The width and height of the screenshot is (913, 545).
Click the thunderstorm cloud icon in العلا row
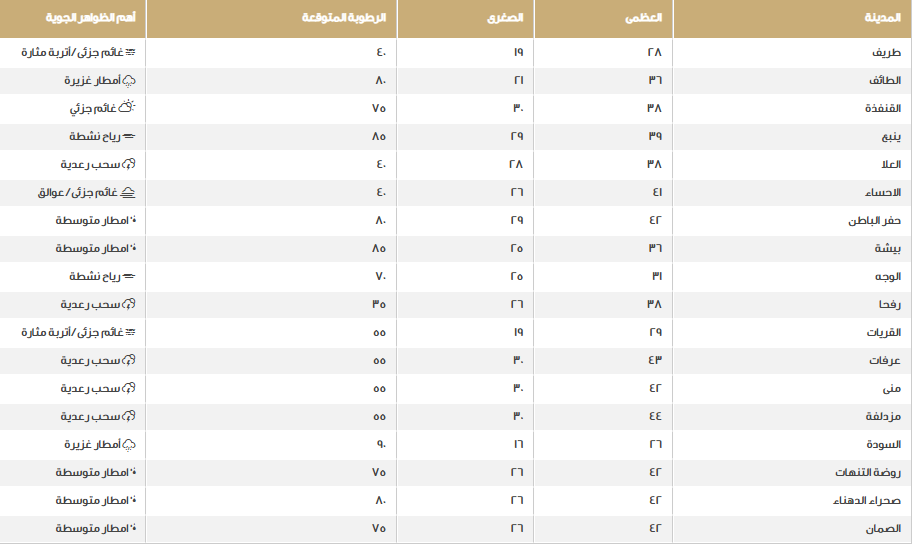pos(129,165)
